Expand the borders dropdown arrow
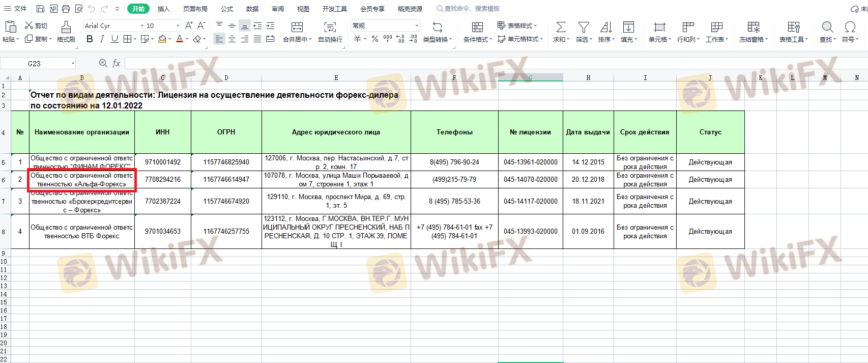 pyautogui.click(x=135, y=39)
